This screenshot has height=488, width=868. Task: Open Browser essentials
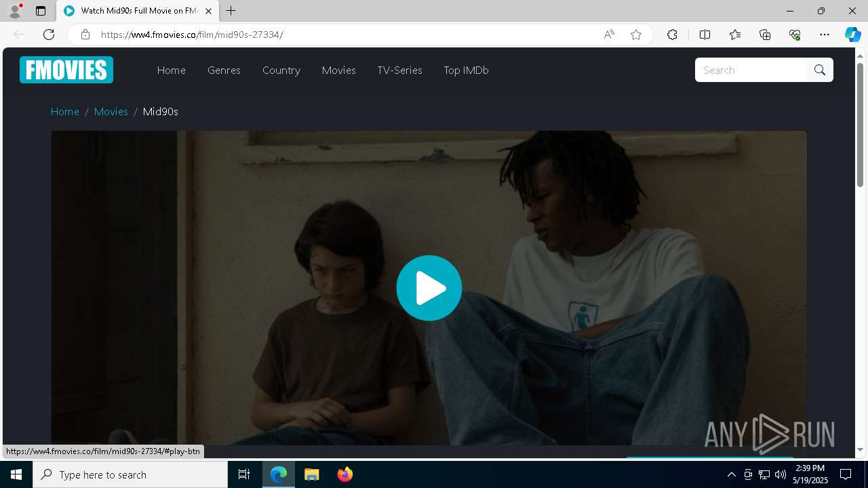(795, 35)
